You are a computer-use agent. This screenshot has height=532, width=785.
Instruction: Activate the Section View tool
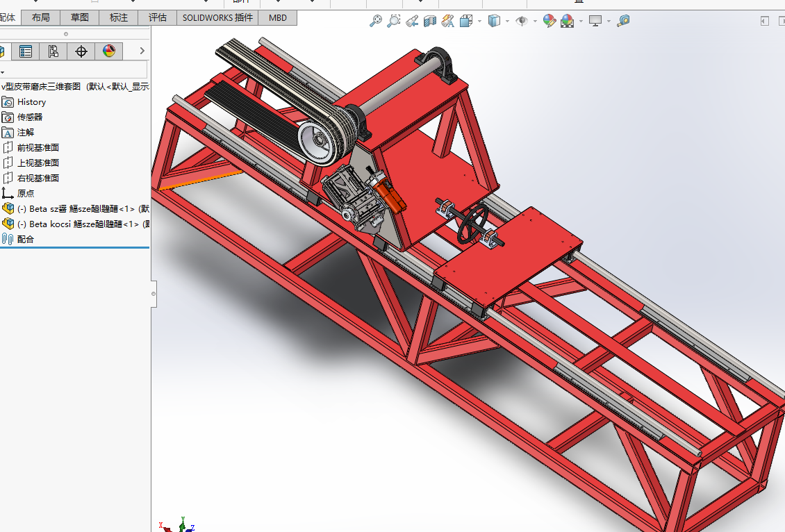(x=430, y=22)
